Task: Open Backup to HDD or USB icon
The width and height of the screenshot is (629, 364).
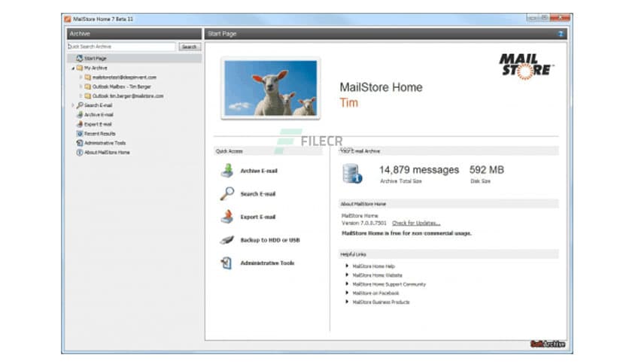Action: pyautogui.click(x=226, y=240)
